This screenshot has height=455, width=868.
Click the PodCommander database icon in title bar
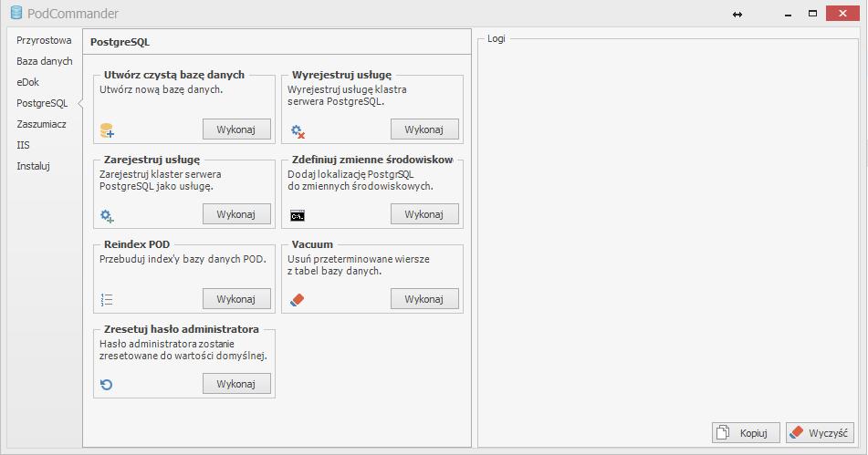coord(16,12)
